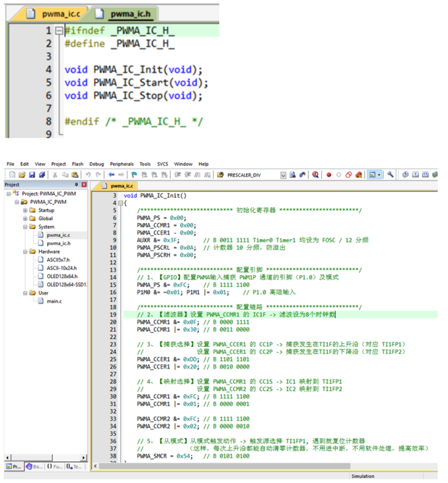Click the find/browse document icon next to PRESCALER_DIV
The height and width of the screenshot is (483, 448).
[292, 175]
